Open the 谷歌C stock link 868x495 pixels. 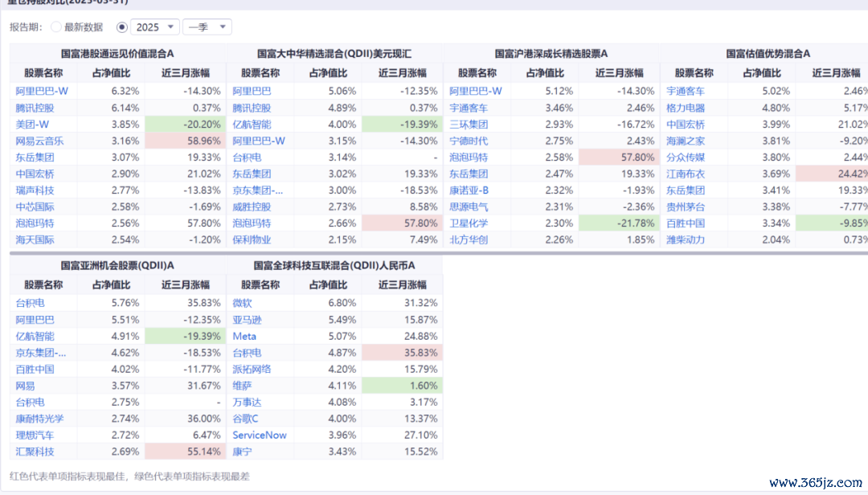(245, 419)
